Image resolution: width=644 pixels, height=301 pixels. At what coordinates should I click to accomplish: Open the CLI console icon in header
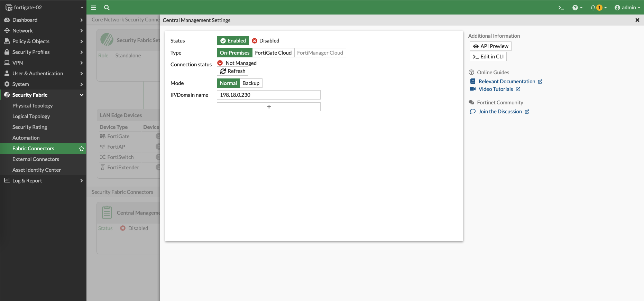tap(561, 8)
